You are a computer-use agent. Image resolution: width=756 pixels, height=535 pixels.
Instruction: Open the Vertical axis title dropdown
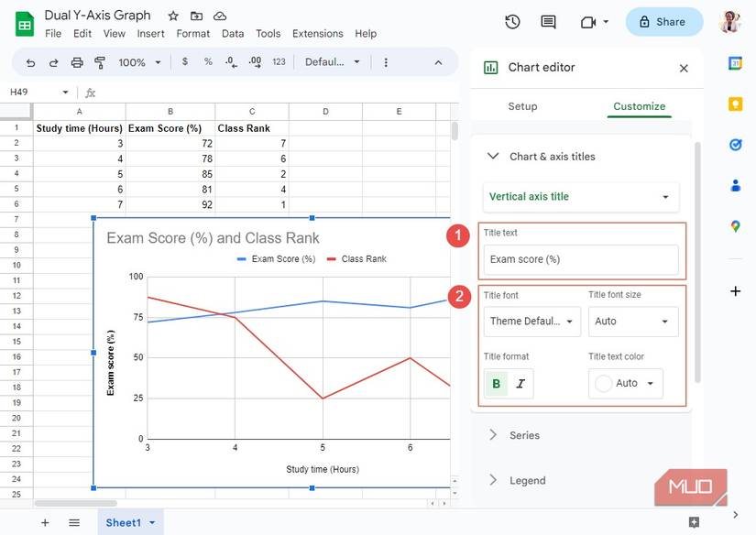[581, 197]
